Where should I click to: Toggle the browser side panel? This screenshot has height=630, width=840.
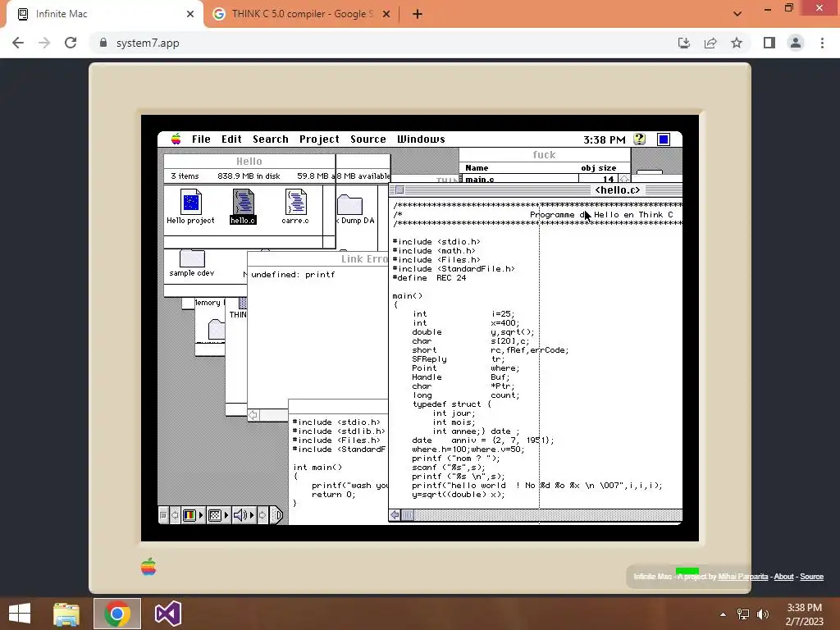point(769,43)
